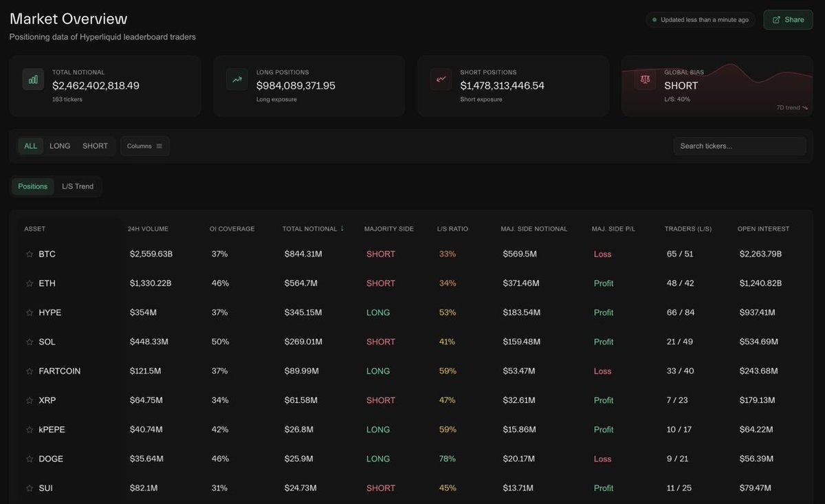Screen dimensions: 825x504
Task: Click SUI majority side notional $13.71M
Action: pyautogui.click(x=519, y=488)
